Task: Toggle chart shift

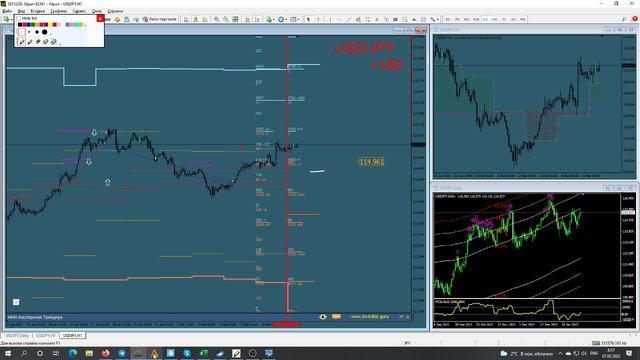Action: coord(257,19)
